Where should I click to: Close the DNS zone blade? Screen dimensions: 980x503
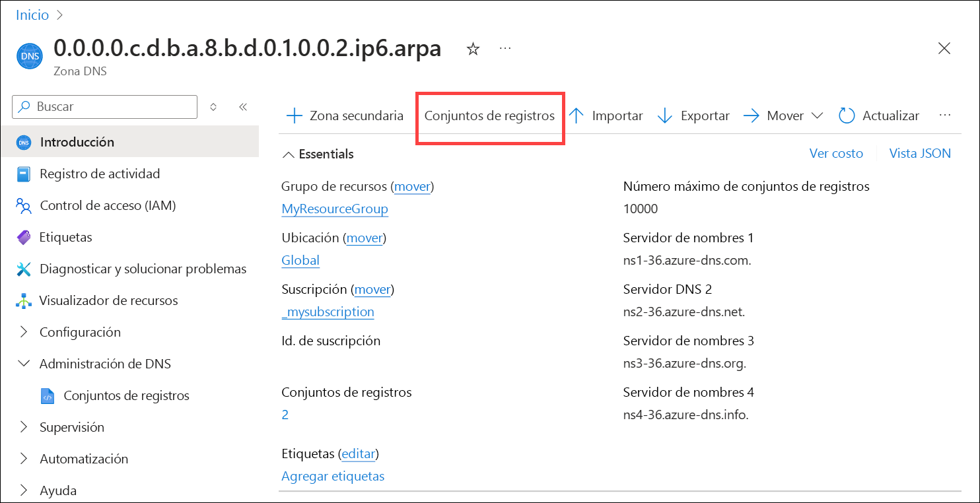[944, 48]
